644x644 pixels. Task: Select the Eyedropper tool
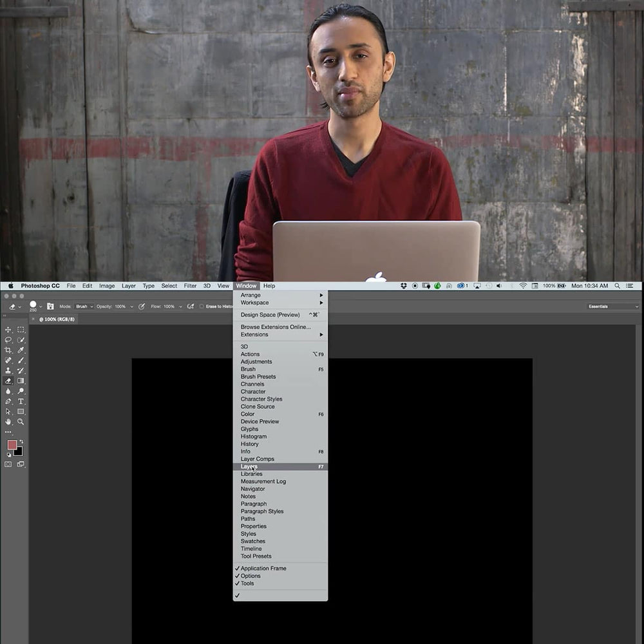(x=21, y=350)
